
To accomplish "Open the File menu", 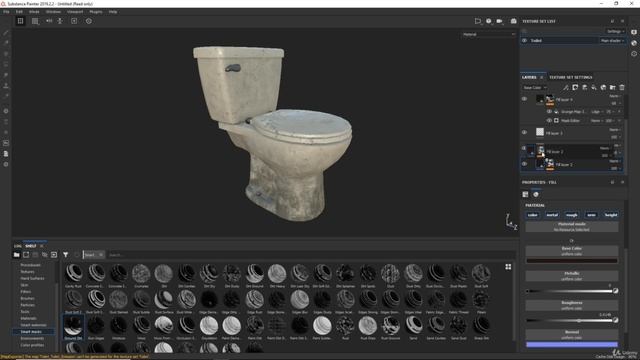I will click(x=6, y=12).
